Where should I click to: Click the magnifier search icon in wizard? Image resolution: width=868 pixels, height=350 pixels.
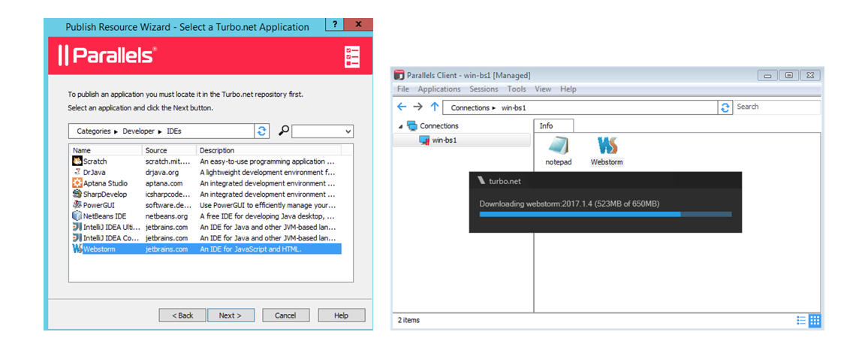point(283,131)
